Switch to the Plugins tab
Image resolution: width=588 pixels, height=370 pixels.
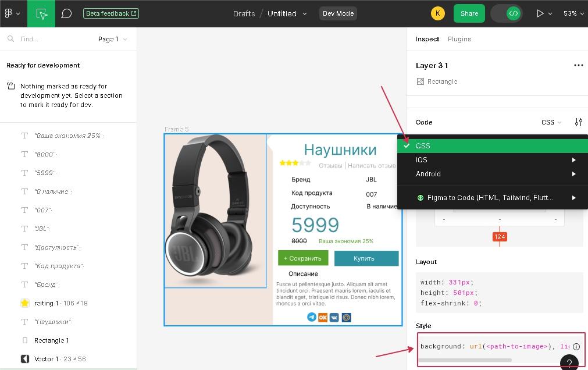(x=459, y=39)
